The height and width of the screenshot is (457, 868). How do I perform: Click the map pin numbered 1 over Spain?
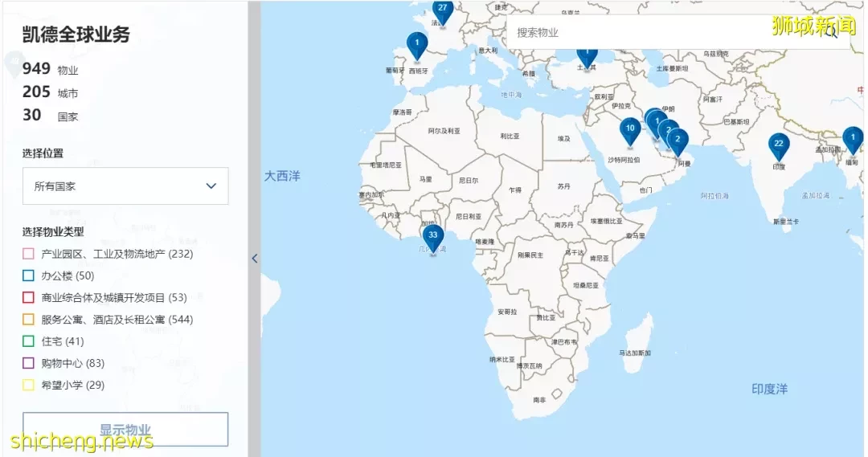click(x=417, y=46)
